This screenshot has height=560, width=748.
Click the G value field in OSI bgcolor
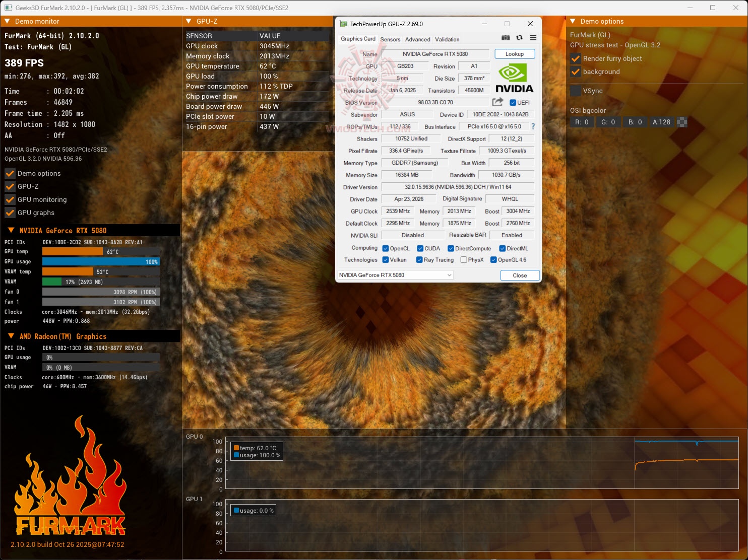608,122
